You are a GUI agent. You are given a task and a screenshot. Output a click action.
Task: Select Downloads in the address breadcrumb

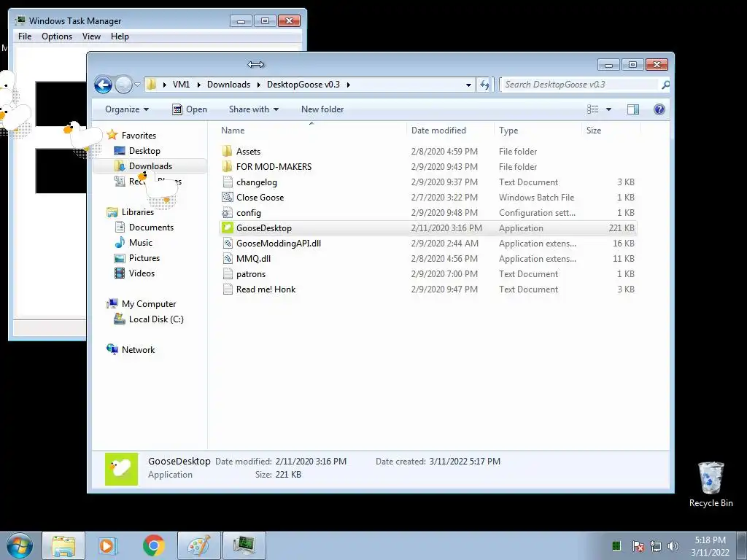tap(228, 85)
